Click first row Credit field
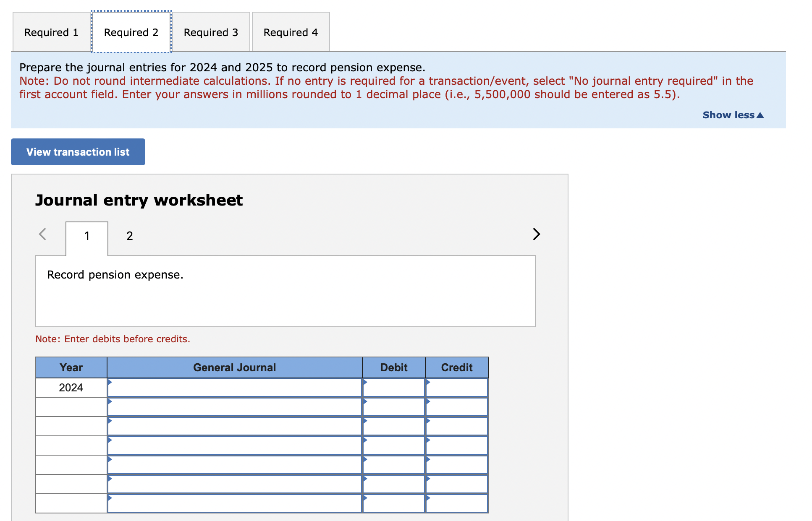 pos(457,388)
